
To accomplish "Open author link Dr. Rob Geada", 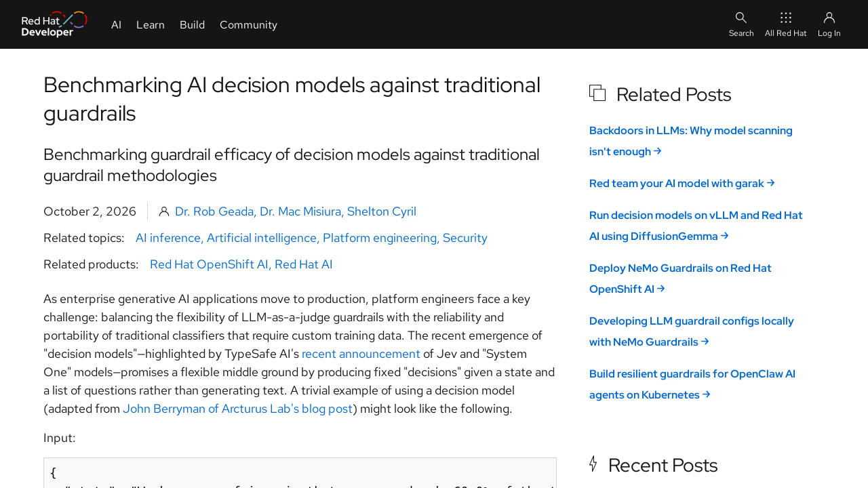I will pyautogui.click(x=216, y=211).
